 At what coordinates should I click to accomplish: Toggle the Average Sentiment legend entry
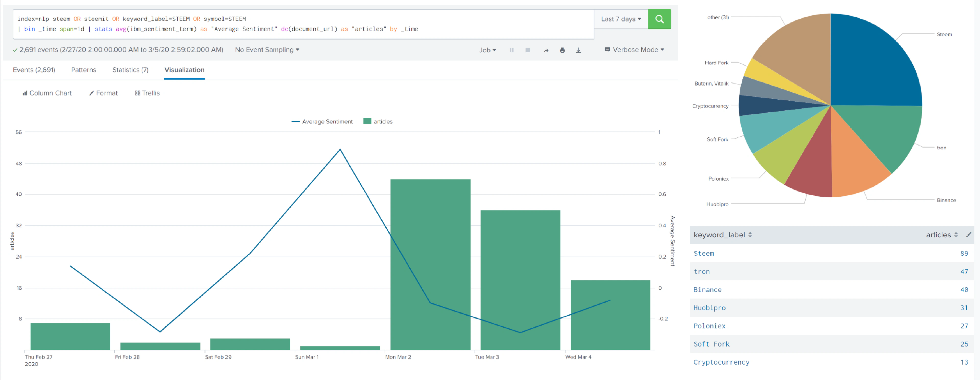coord(322,122)
